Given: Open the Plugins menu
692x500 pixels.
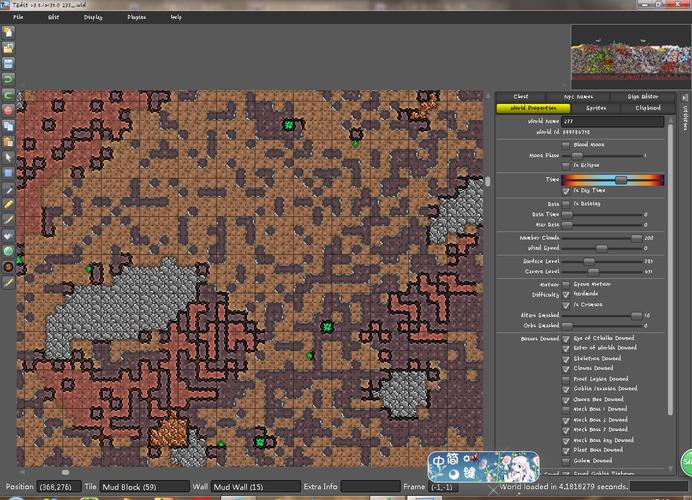Looking at the screenshot, I should pos(137,17).
